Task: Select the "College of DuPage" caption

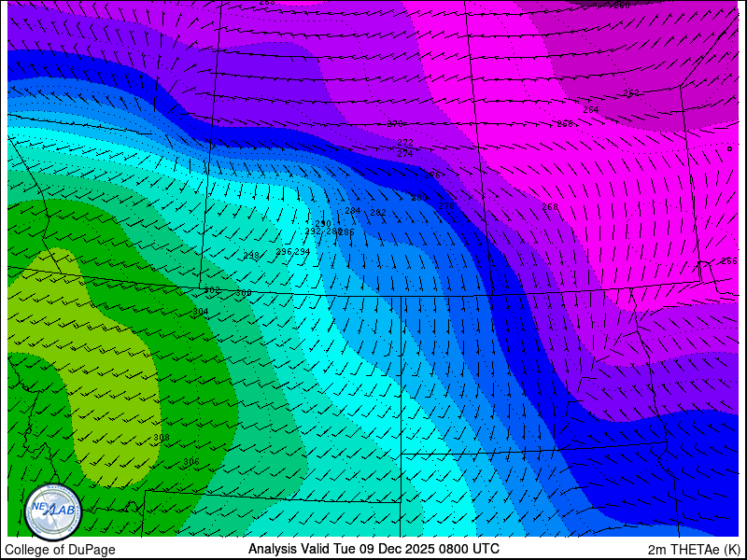Action: click(60, 550)
